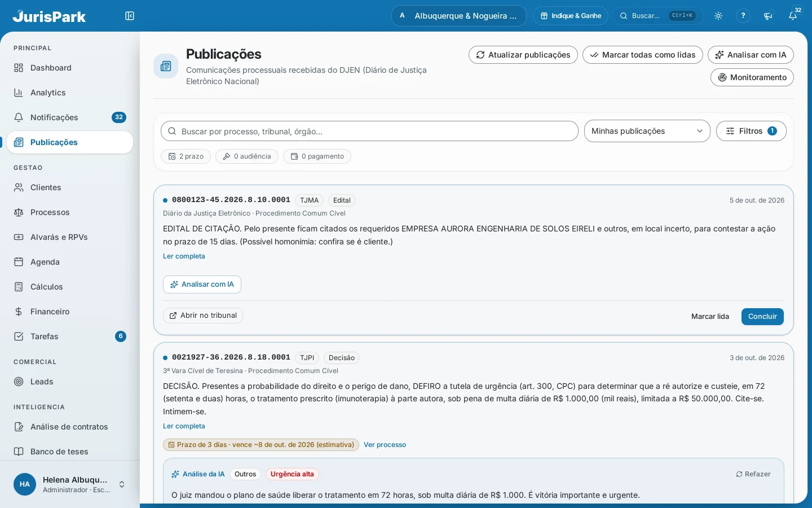
Task: Open notifications bell with 32 badge
Action: click(x=793, y=16)
